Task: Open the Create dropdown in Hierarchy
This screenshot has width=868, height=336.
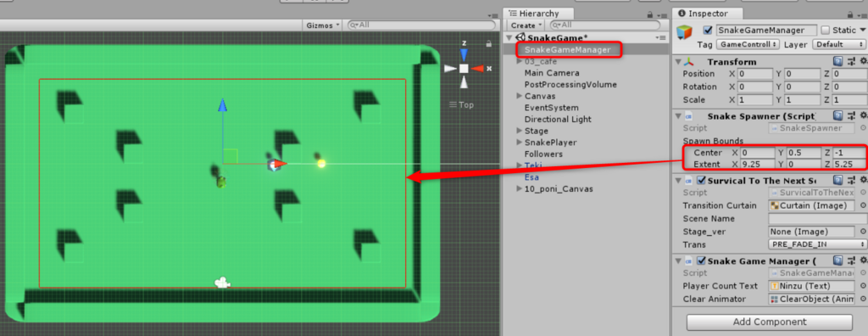Action: pyautogui.click(x=526, y=25)
